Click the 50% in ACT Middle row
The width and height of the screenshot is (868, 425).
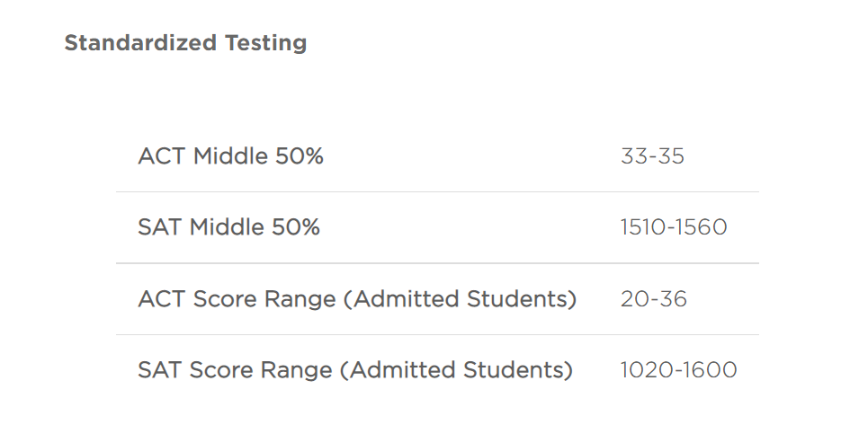point(299,155)
